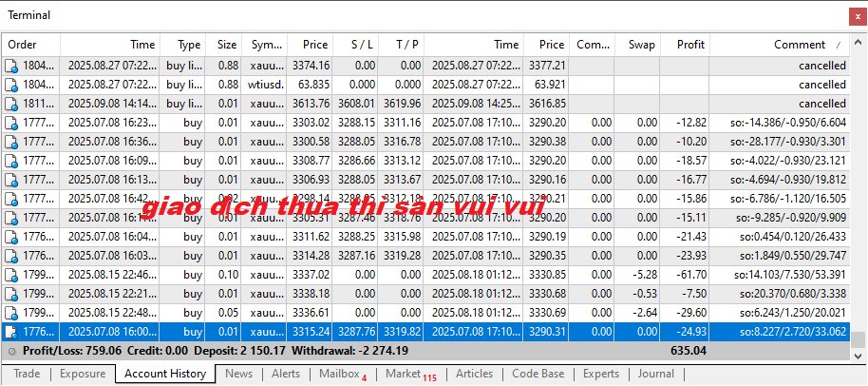Screen dimensions: 868x386
Task: Switch to the Alerts tab
Action: (286, 374)
